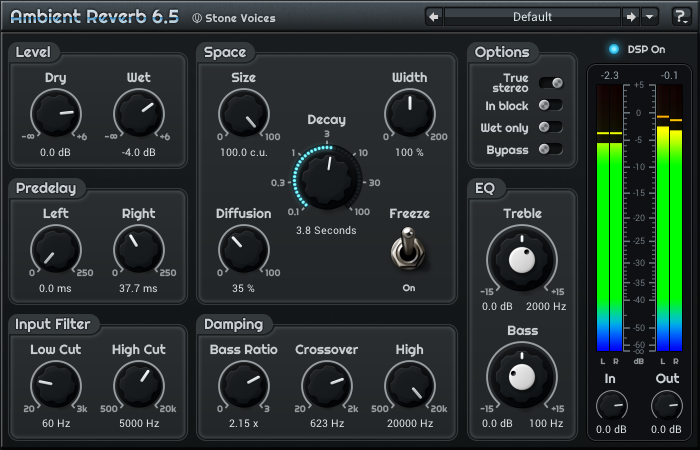Click the 60 Hz Low Cut value
Viewport: 700px width, 450px height.
coord(56,424)
